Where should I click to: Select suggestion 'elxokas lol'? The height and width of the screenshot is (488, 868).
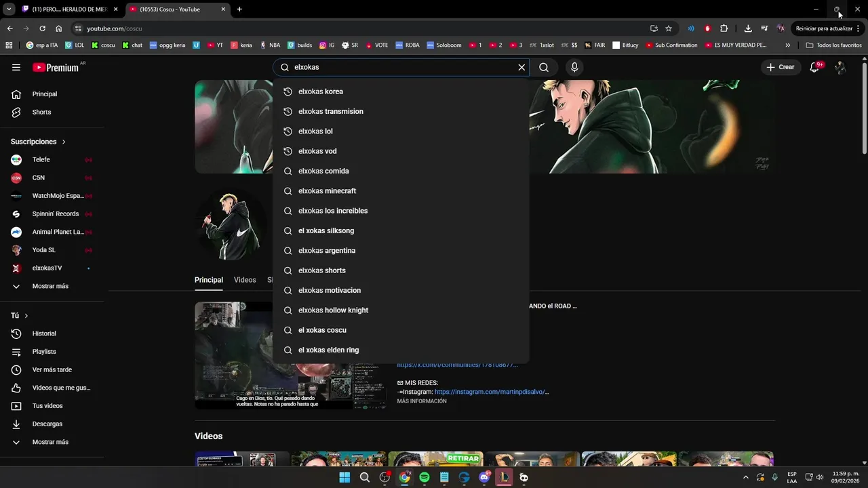click(x=401, y=131)
